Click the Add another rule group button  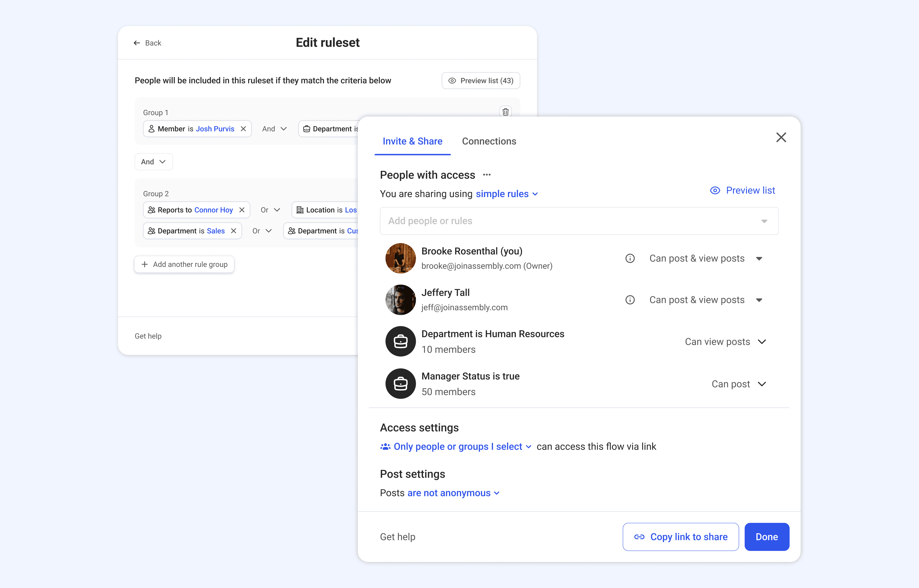coord(184,264)
